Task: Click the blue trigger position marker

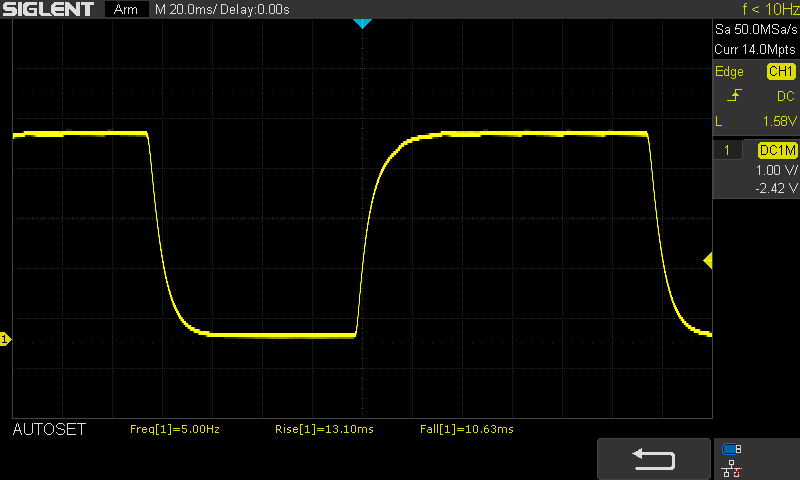Action: (x=362, y=23)
